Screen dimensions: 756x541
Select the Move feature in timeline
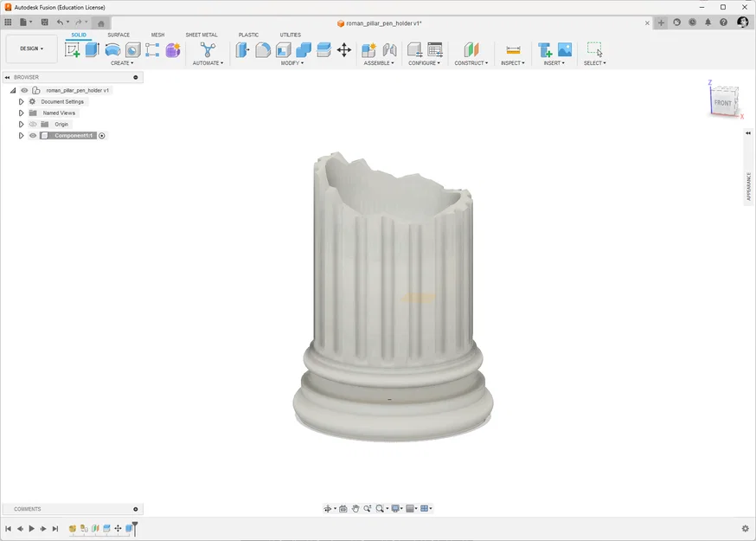coord(118,529)
